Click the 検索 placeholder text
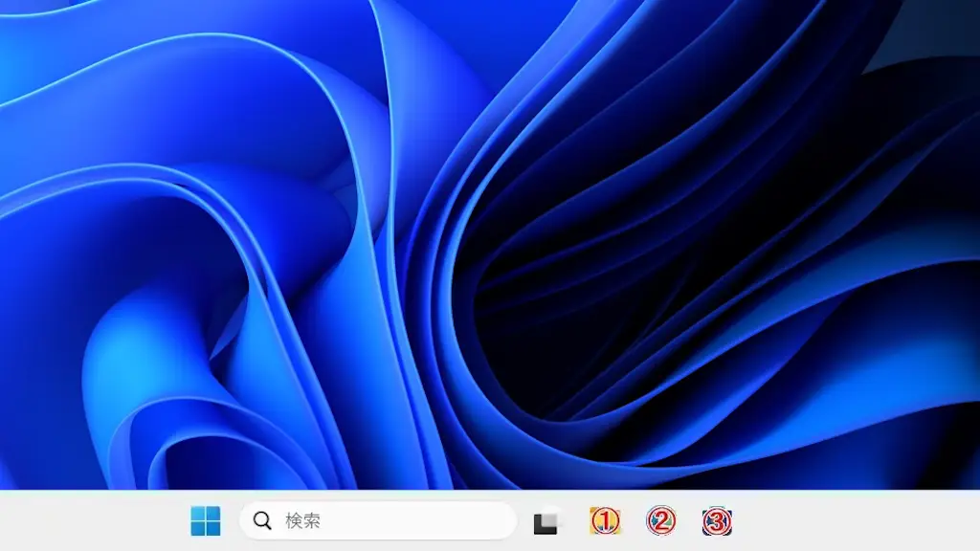 302,521
